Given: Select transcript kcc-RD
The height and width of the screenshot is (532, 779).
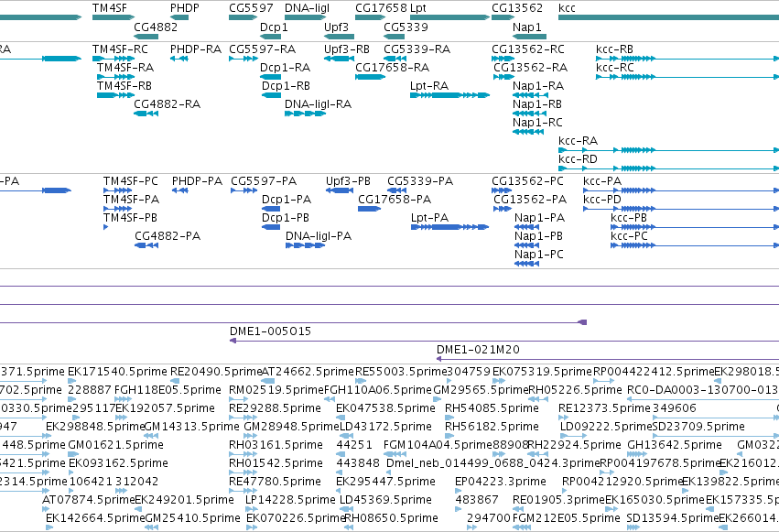Looking at the screenshot, I should [x=669, y=168].
